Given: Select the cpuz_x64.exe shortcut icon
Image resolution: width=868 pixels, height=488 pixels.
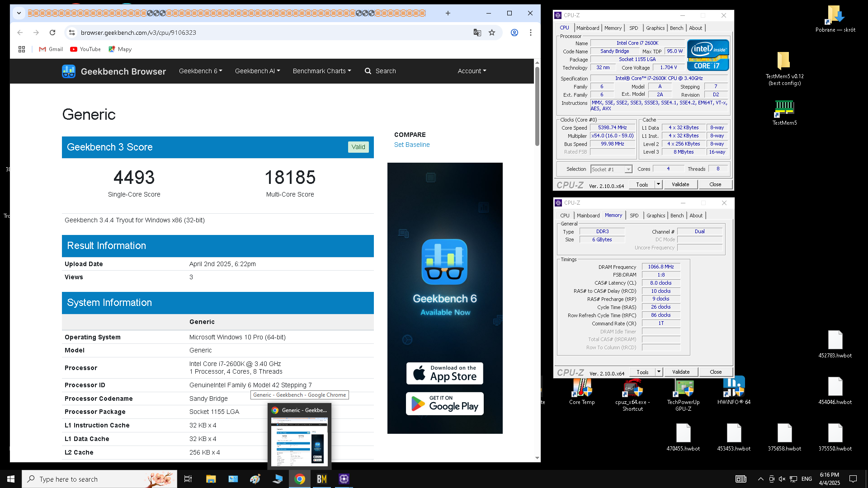Looking at the screenshot, I should (x=632, y=395).
